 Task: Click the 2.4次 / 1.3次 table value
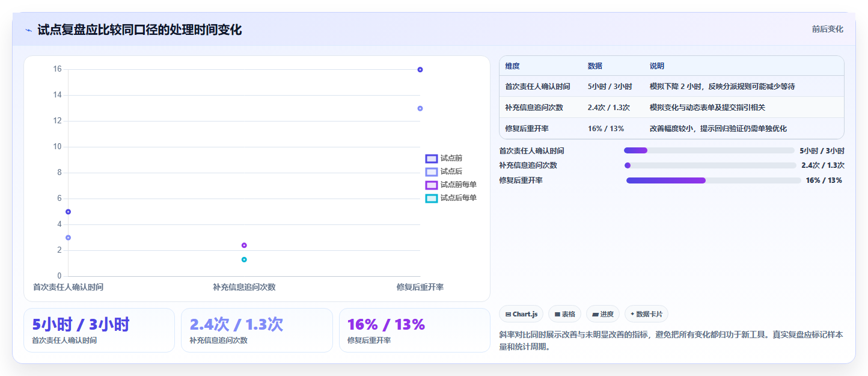[x=608, y=108]
